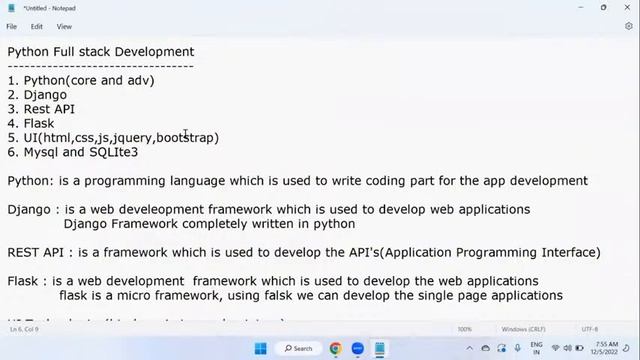Open the Wi-Fi network tray icon

click(x=555, y=348)
